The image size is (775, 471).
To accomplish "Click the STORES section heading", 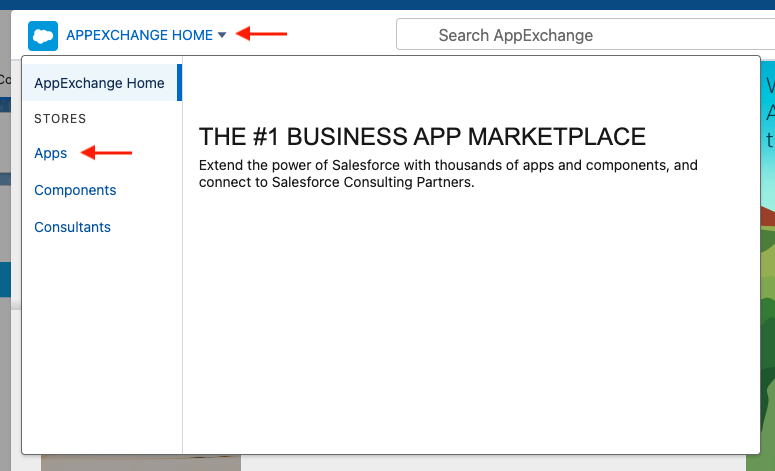I will pyautogui.click(x=60, y=119).
